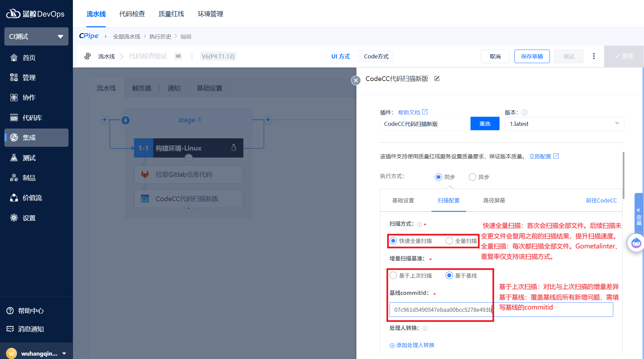Viewport: 644px width, 359px height.
Task: Click the 集成 sidebar icon
Action: pyautogui.click(x=14, y=138)
